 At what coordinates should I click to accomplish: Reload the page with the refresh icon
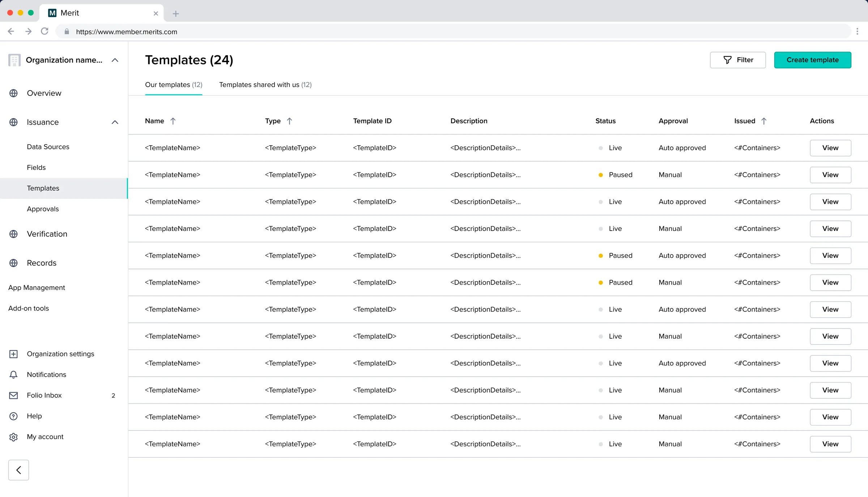pos(44,31)
